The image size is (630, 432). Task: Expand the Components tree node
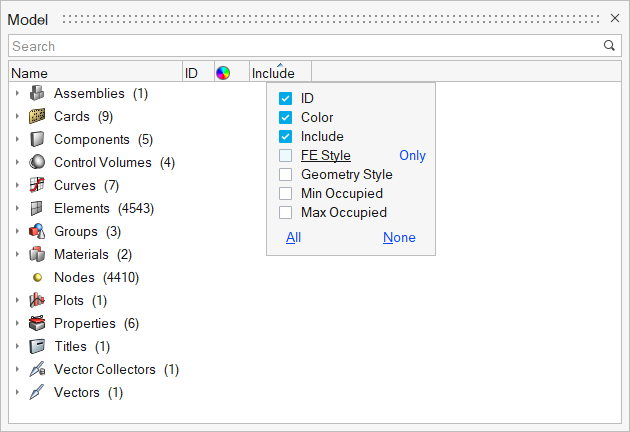[17, 139]
